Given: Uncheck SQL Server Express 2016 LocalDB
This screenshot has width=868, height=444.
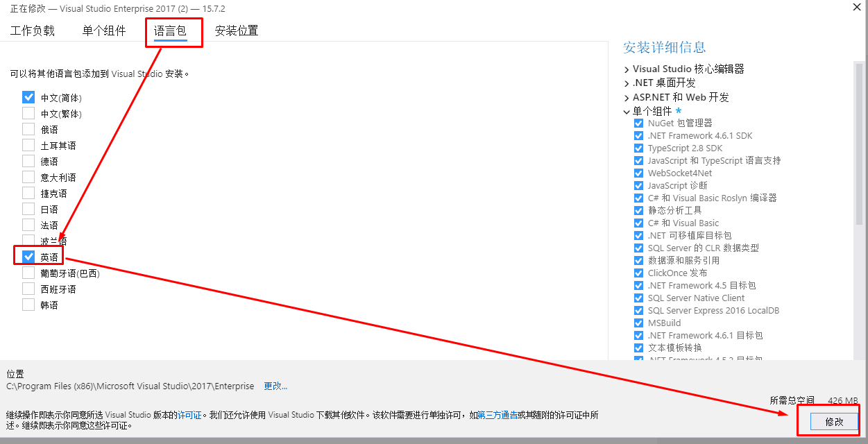Looking at the screenshot, I should click(638, 310).
